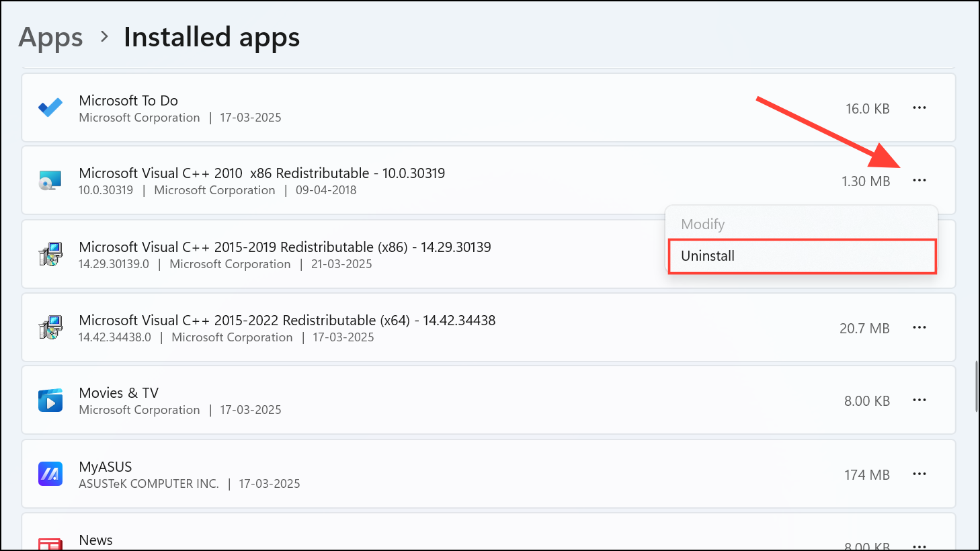
Task: Open more options for Movies & TV
Action: 920,400
